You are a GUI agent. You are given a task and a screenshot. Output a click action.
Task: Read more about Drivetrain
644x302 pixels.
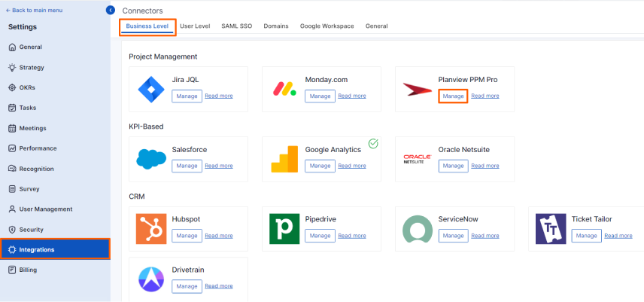click(219, 286)
